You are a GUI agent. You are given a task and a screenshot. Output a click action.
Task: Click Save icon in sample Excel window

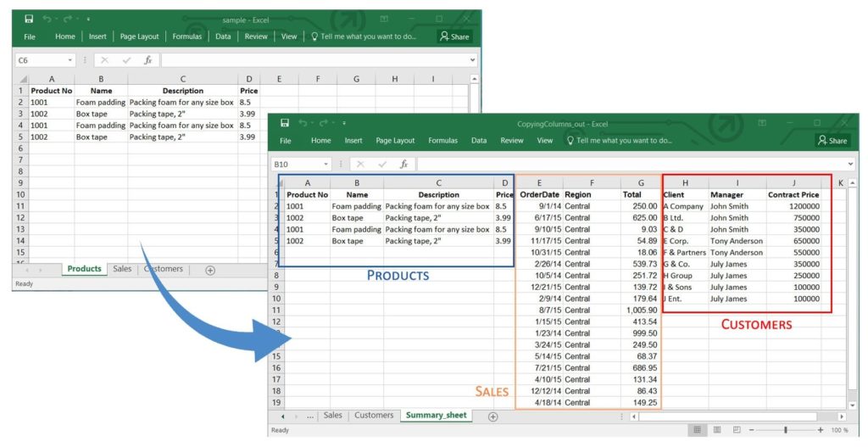click(29, 19)
